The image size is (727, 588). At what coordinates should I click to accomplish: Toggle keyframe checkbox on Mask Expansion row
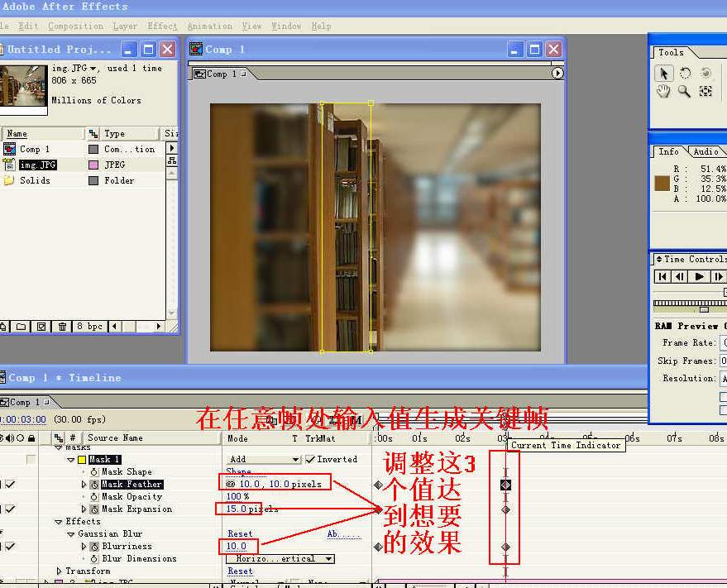10,509
